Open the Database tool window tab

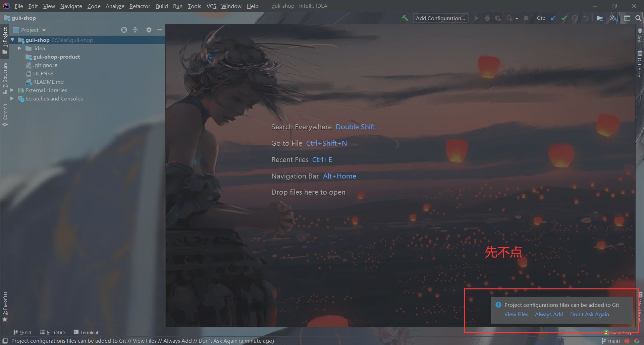(x=640, y=64)
